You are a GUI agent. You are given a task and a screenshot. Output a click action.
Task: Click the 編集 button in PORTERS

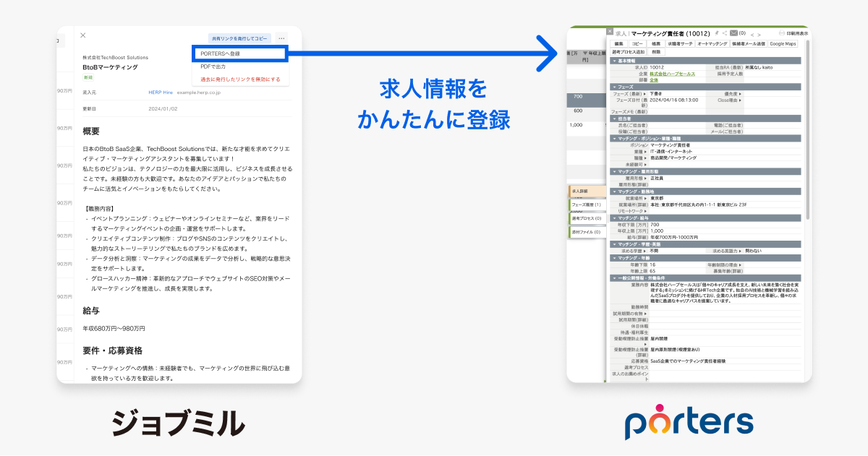(619, 44)
